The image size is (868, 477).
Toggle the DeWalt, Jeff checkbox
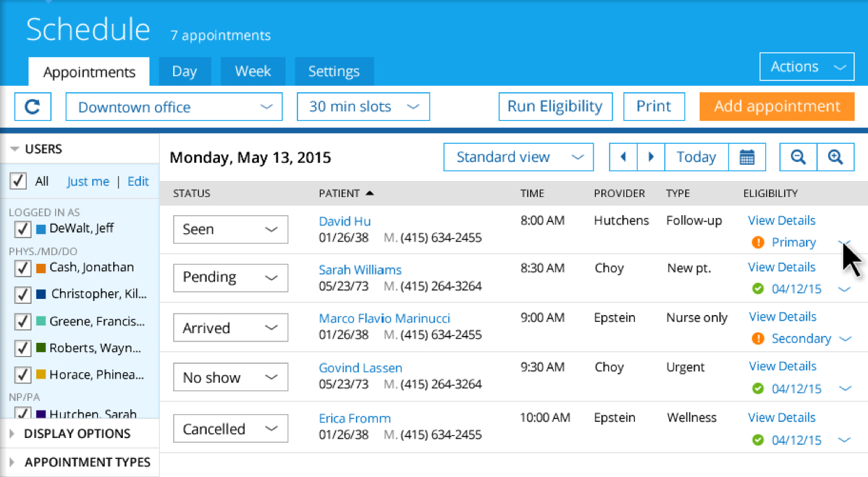click(22, 229)
